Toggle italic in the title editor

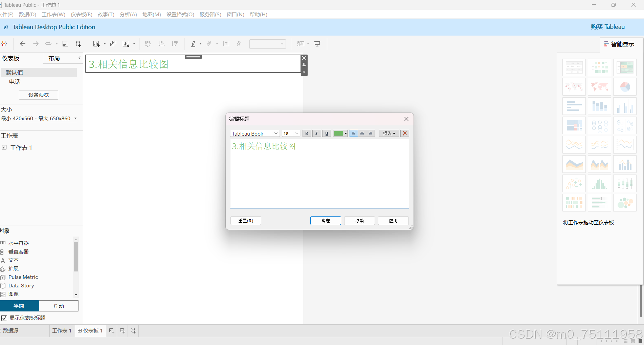[x=316, y=134]
